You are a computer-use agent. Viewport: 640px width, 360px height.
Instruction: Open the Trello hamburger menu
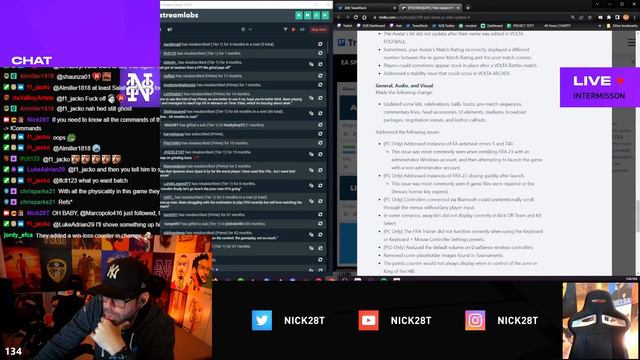(632, 42)
